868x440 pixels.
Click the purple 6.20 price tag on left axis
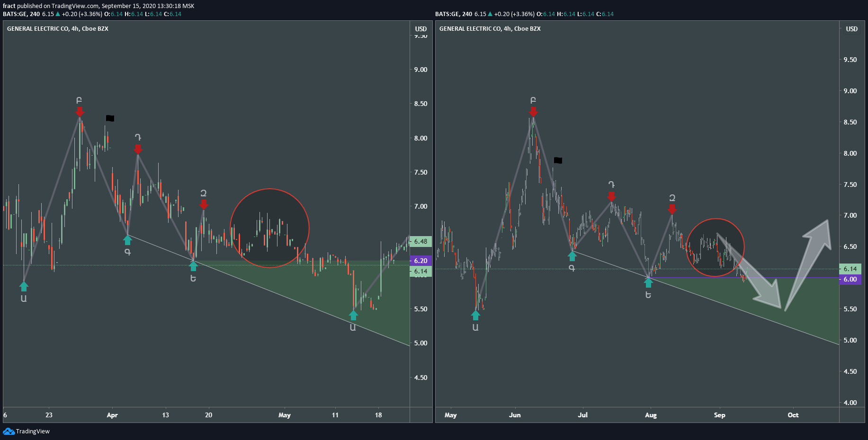(x=421, y=261)
